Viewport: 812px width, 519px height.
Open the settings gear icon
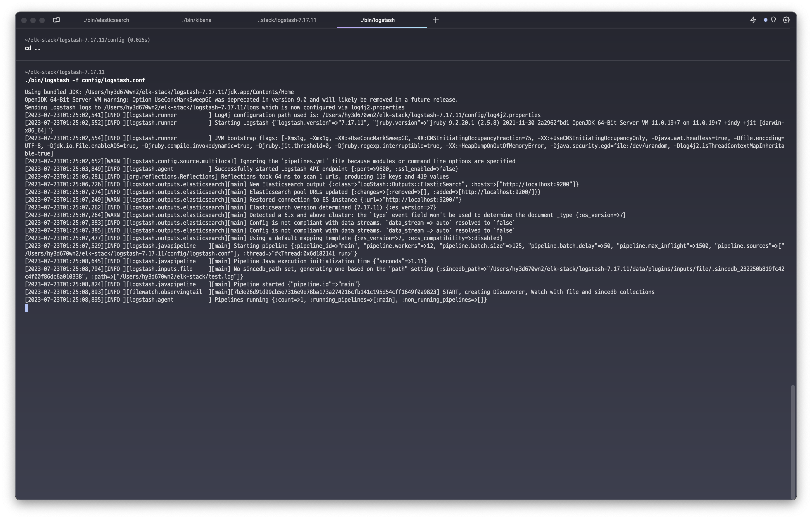click(786, 20)
